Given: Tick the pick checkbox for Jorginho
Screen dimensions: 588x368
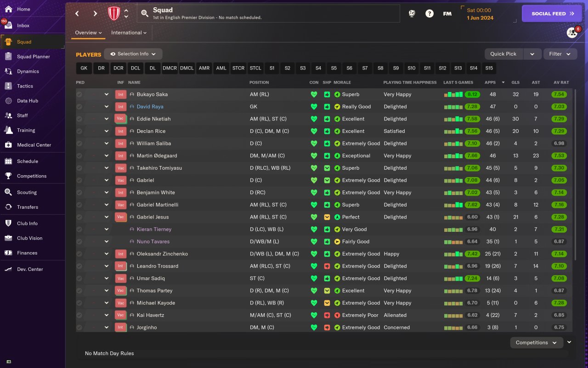Looking at the screenshot, I should (79, 328).
